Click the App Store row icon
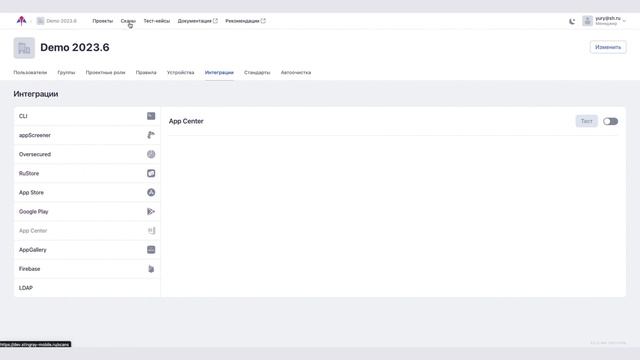Screen dimensions: 640x360 coord(151,193)
